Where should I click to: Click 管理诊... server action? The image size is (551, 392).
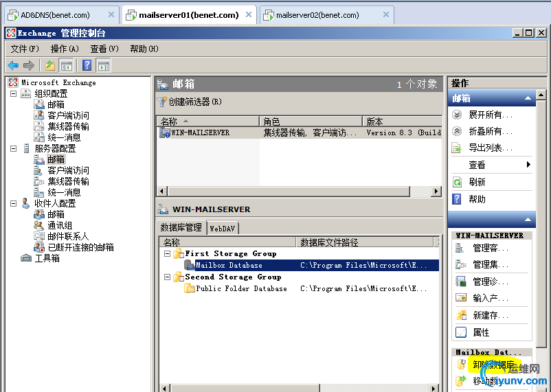491,281
